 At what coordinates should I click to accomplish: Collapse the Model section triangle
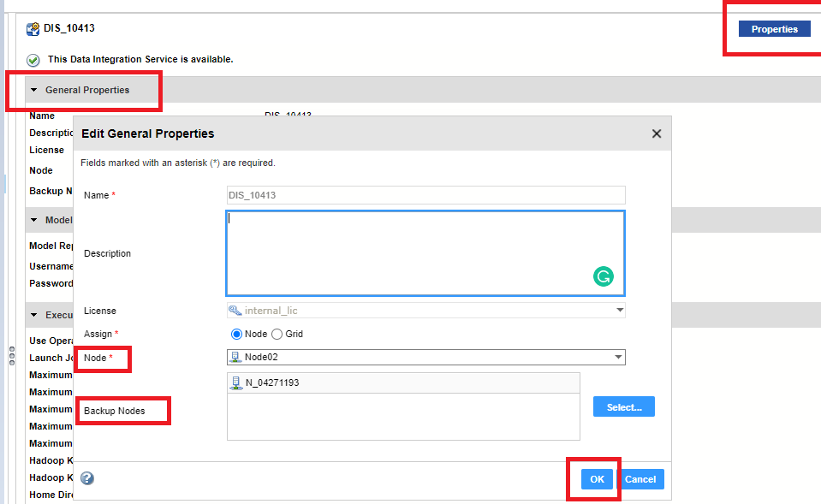point(34,220)
